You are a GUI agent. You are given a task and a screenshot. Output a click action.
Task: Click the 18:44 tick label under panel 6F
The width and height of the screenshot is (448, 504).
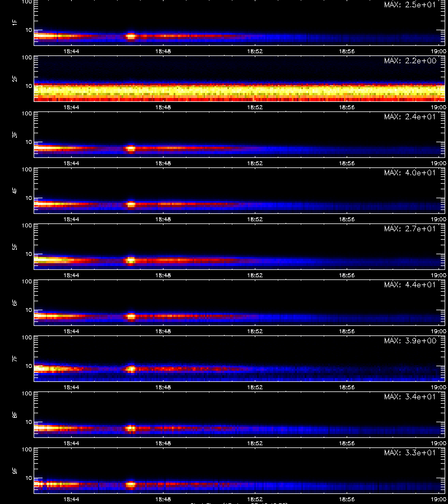[x=71, y=331]
